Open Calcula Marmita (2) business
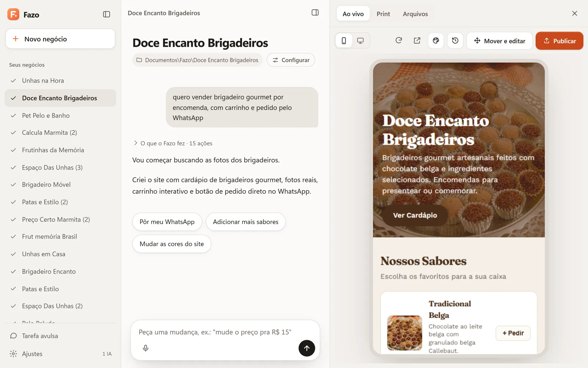The height and width of the screenshot is (368, 588). (x=60, y=132)
